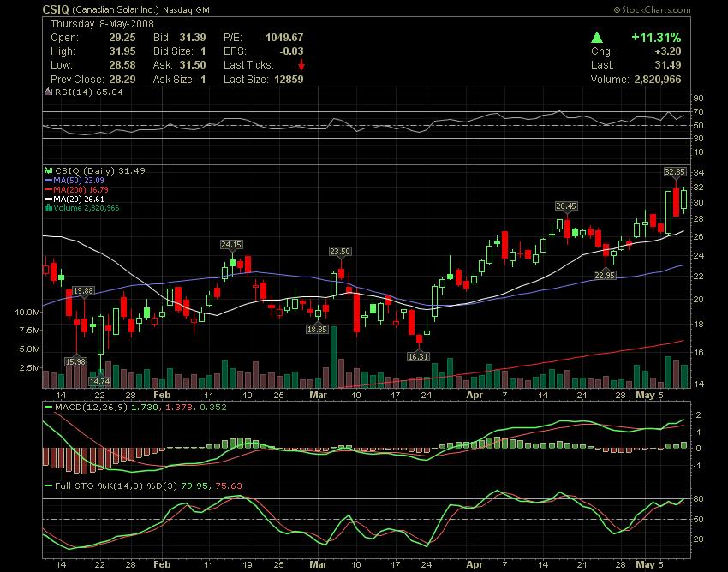Click the bar-chart icon before the Volume legend entry
The image size is (728, 572).
48,208
